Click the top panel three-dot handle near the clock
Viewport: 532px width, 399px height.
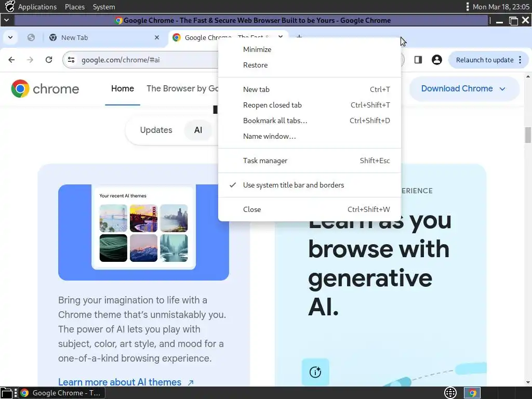click(x=467, y=6)
